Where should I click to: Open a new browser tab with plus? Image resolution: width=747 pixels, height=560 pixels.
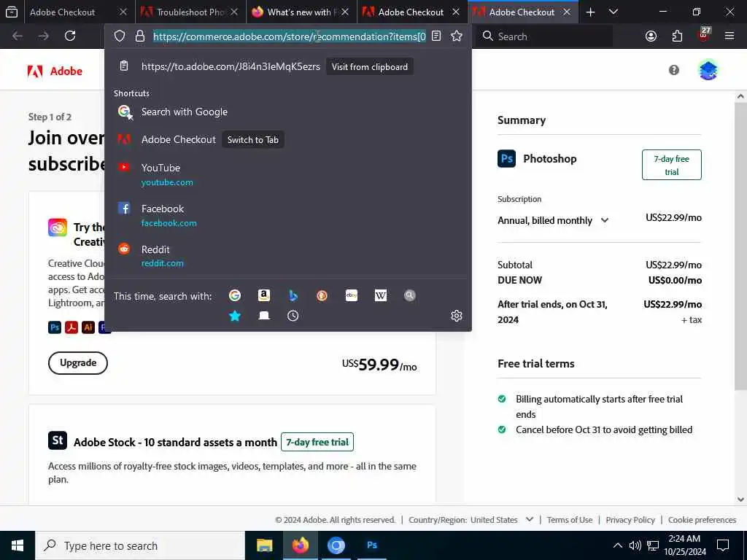click(x=590, y=12)
